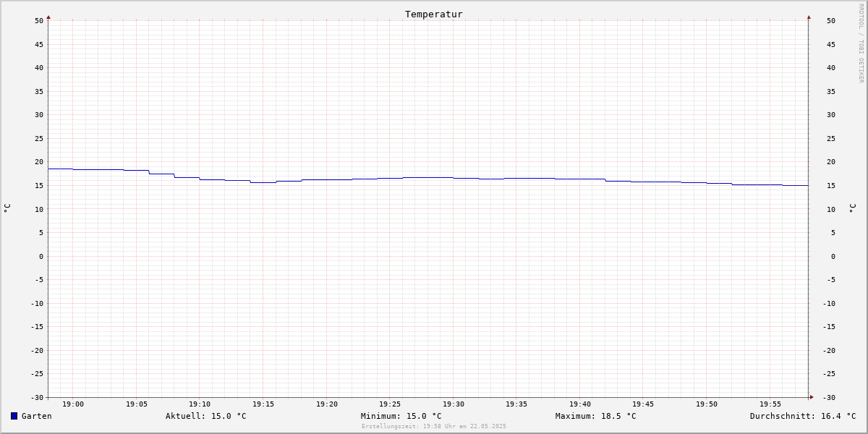The width and height of the screenshot is (868, 434).
Task: Select the 'Garten' legend label
Action: click(x=37, y=416)
